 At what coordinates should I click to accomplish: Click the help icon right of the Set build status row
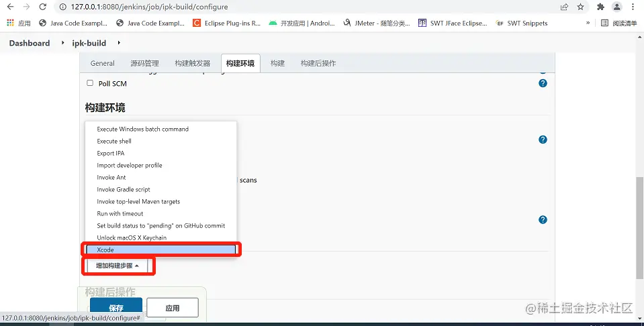543,220
